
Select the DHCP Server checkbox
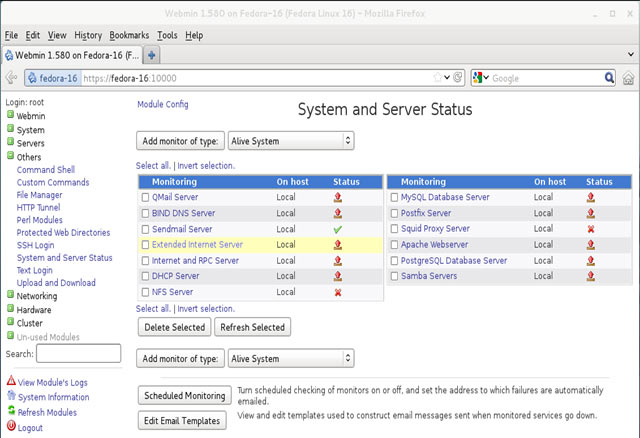145,276
